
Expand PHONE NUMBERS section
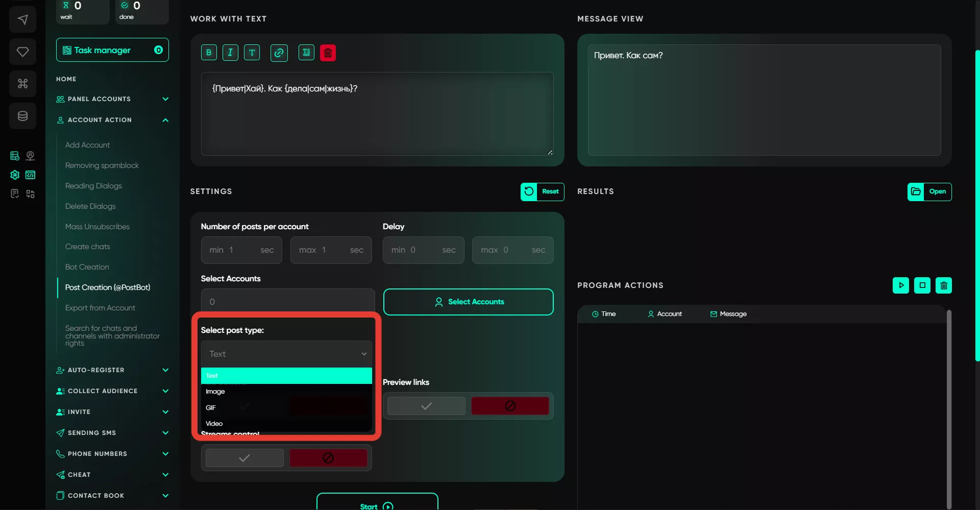click(112, 454)
